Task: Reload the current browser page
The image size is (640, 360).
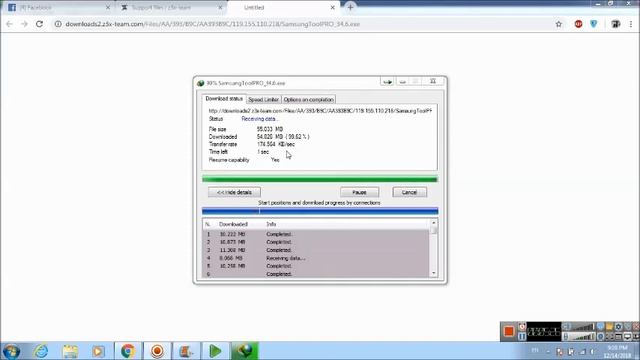Action: (40, 24)
